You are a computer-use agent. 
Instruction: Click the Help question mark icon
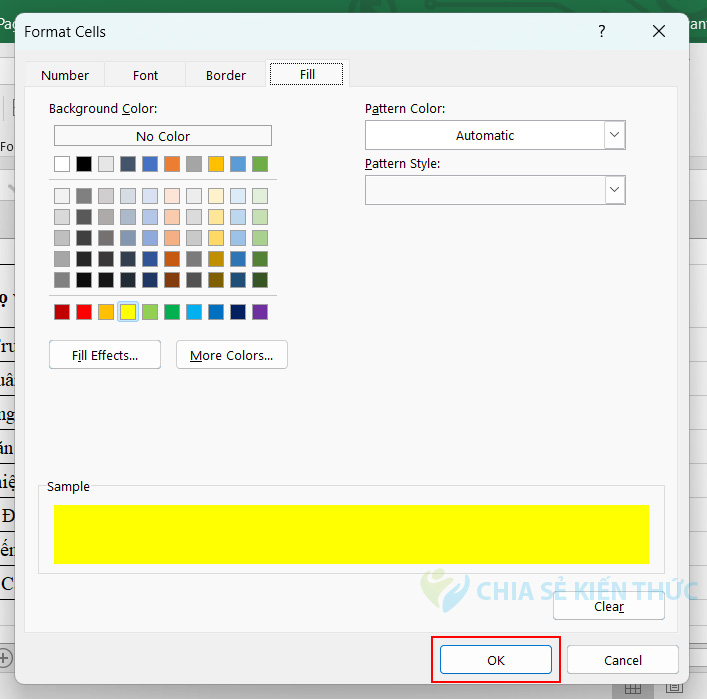coord(601,32)
